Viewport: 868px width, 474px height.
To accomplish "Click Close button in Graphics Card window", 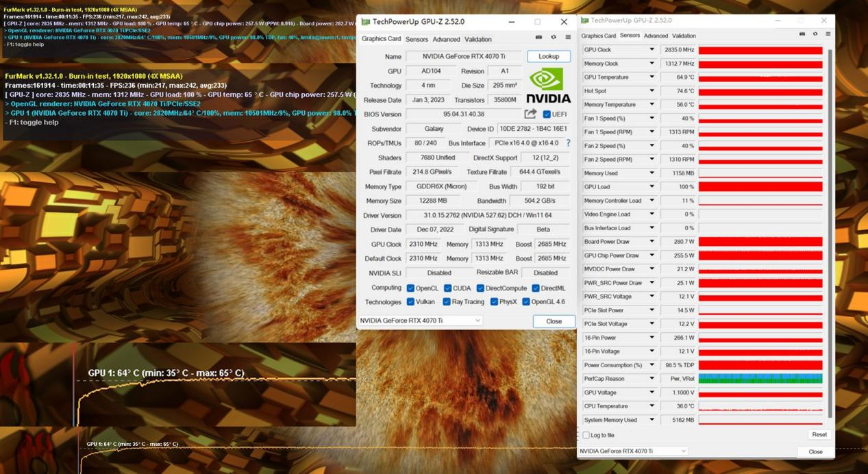I will click(554, 321).
